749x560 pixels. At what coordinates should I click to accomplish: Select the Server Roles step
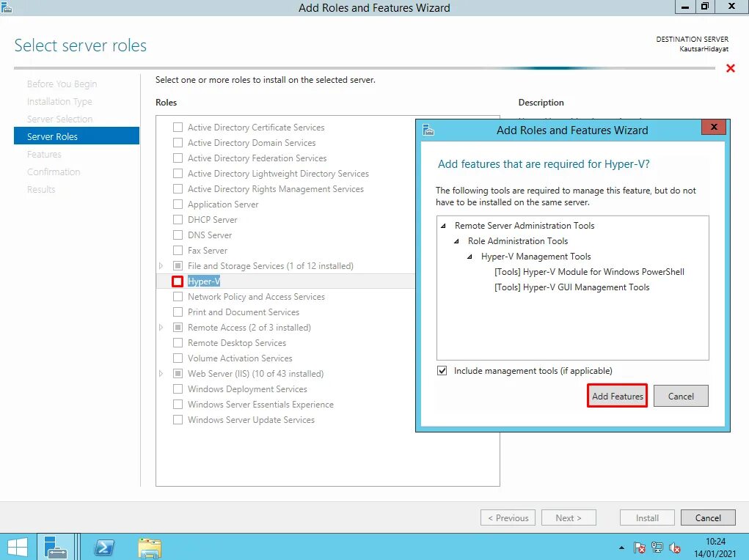76,136
